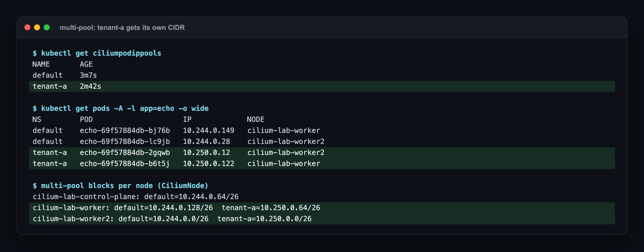Click 'tenant-a=10.250.0.64/26' block
The width and height of the screenshot is (644, 252).
(271, 207)
